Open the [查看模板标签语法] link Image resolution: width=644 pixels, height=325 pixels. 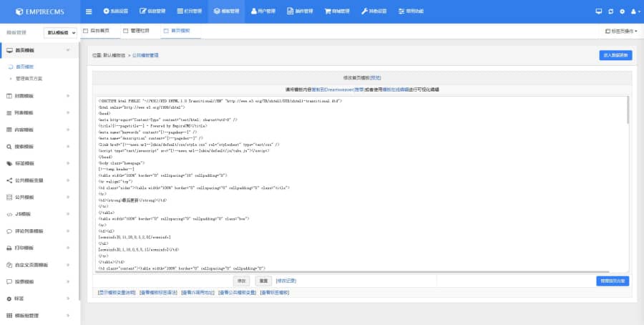pyautogui.click(x=159, y=293)
